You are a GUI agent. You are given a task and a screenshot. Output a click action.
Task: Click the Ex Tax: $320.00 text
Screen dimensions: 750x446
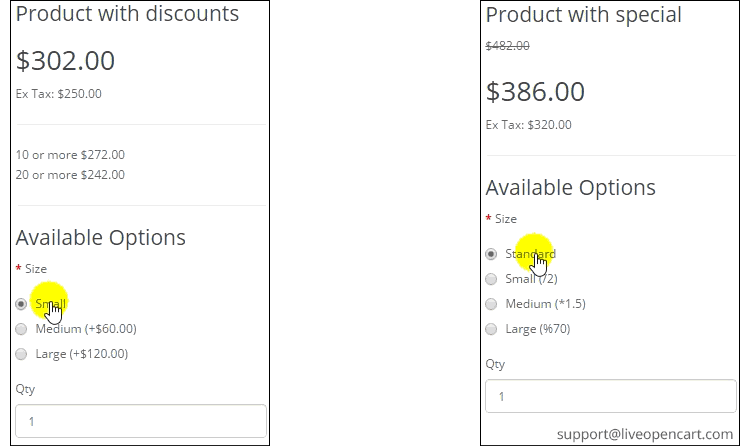[x=529, y=125]
